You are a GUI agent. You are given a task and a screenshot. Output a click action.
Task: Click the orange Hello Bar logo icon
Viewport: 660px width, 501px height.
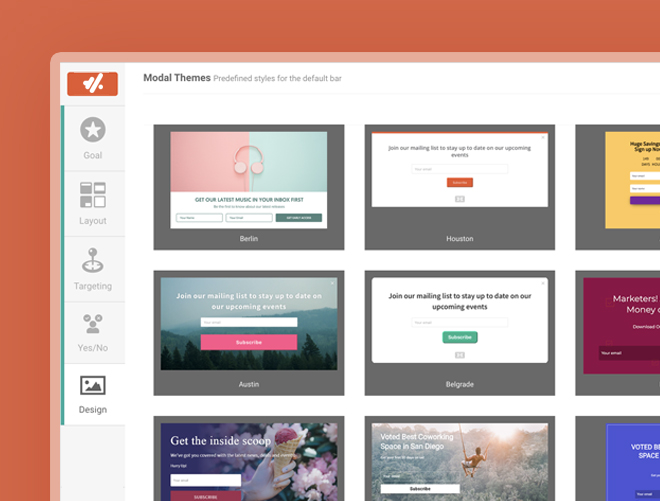(92, 84)
